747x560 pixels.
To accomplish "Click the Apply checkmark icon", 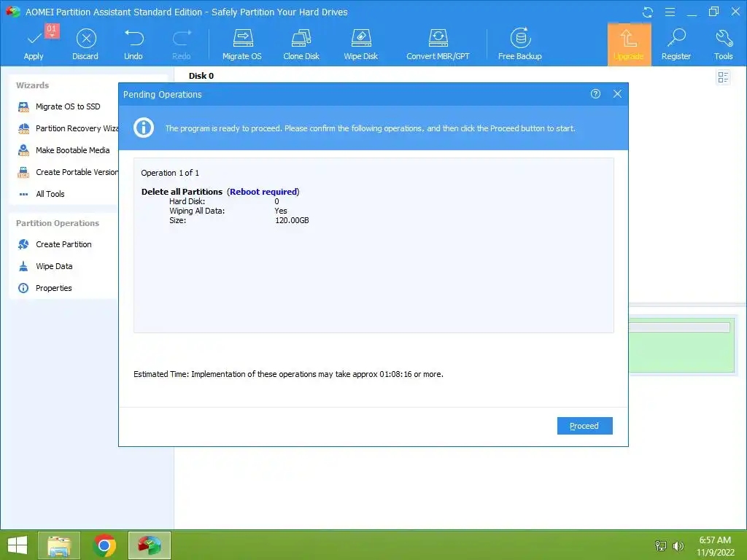I will point(34,39).
